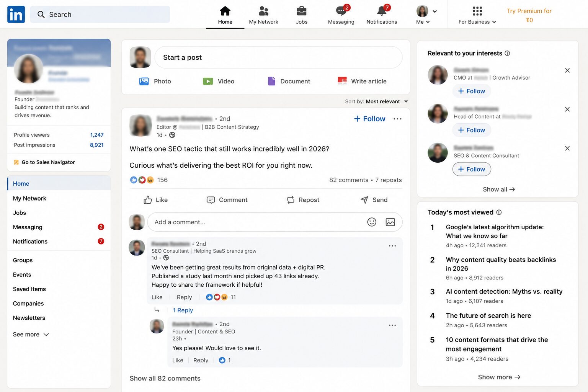
Task: Expand the For Business apps menu
Action: pyautogui.click(x=477, y=15)
